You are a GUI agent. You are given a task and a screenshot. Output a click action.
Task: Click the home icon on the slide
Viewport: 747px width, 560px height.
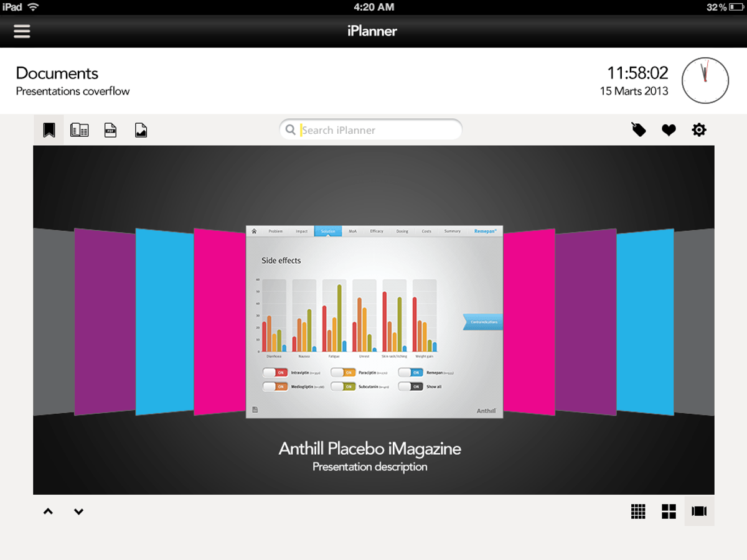[x=255, y=230]
